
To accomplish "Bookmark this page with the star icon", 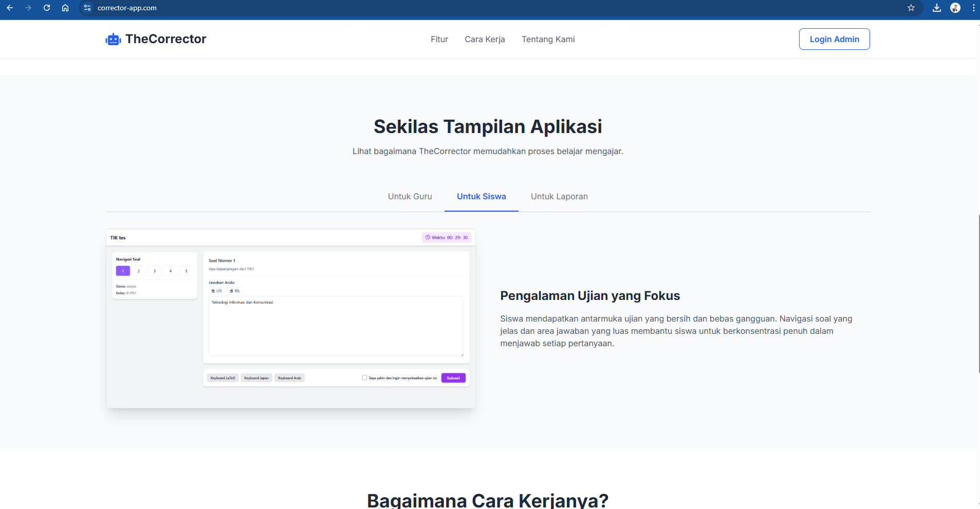I will tap(911, 8).
